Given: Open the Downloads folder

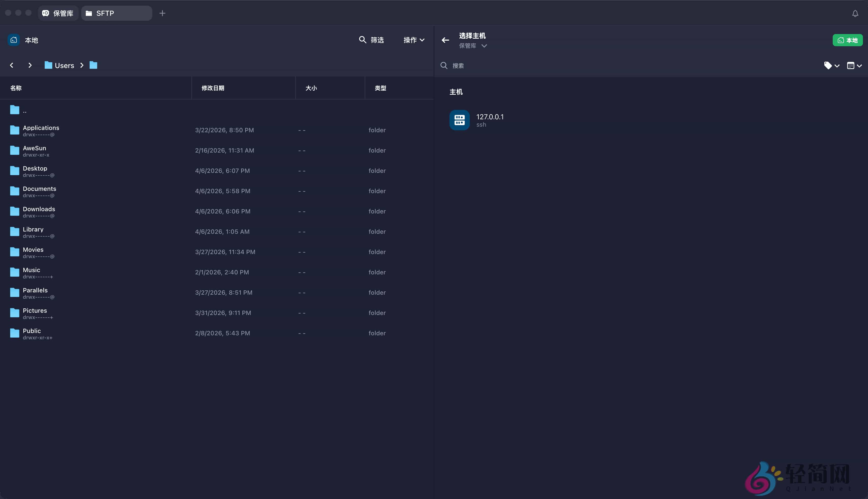Looking at the screenshot, I should 39,211.
